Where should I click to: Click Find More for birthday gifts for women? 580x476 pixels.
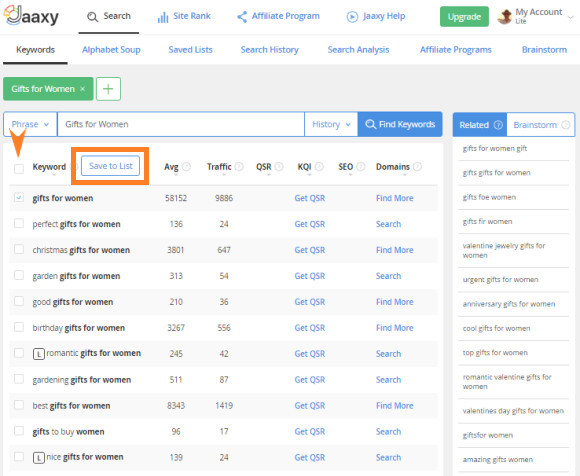[395, 328]
